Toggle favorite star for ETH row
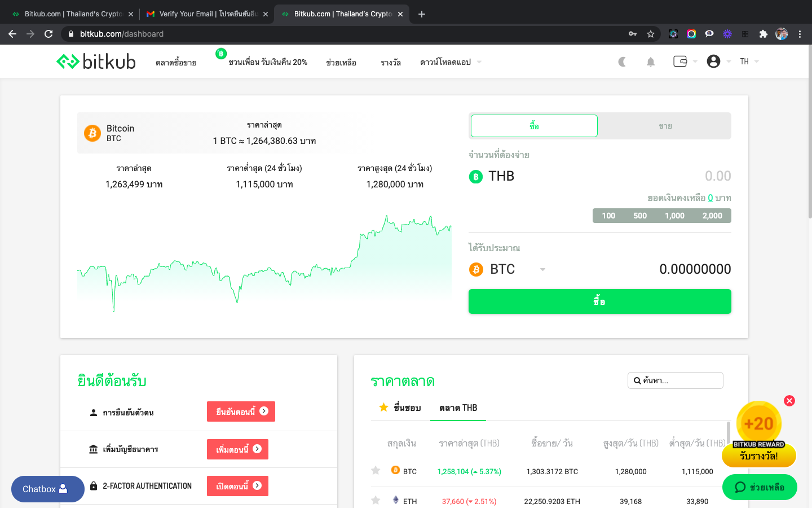812x508 pixels. click(x=376, y=500)
